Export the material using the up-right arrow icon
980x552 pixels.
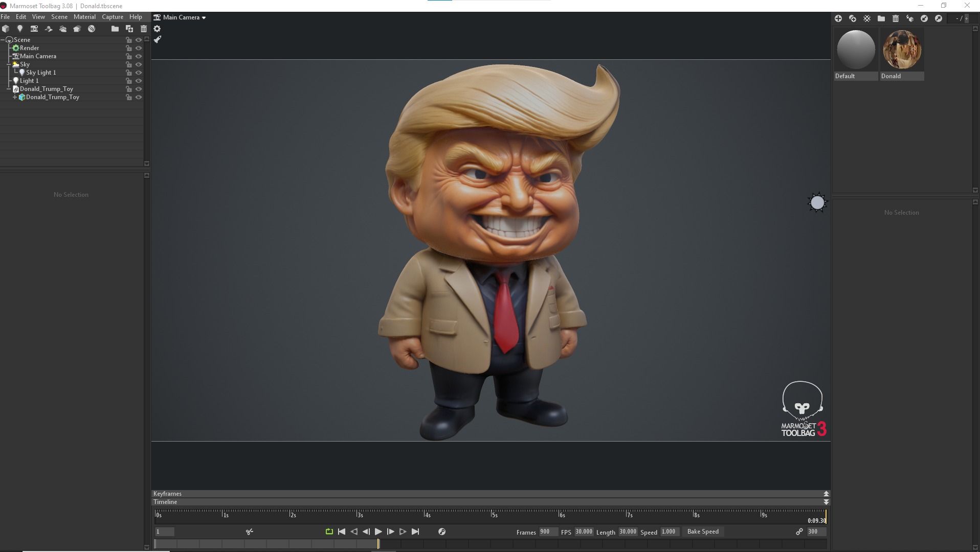[939, 18]
